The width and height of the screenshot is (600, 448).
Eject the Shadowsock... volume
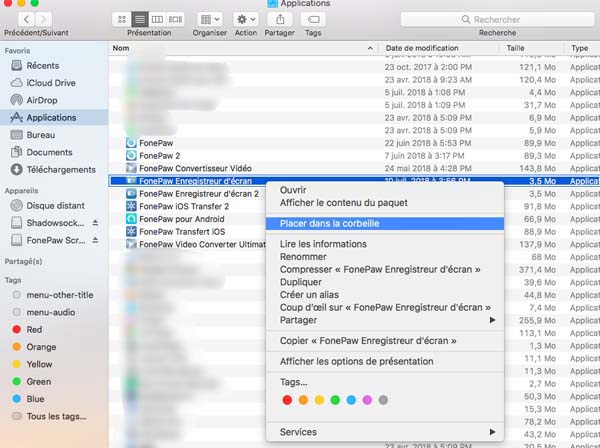pyautogui.click(x=95, y=223)
